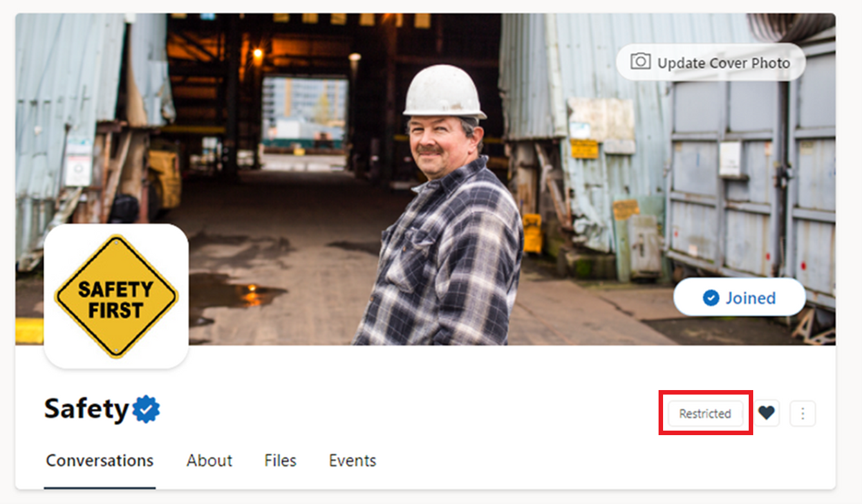Expand Restricted to view access details
The image size is (862, 504).
tap(705, 414)
